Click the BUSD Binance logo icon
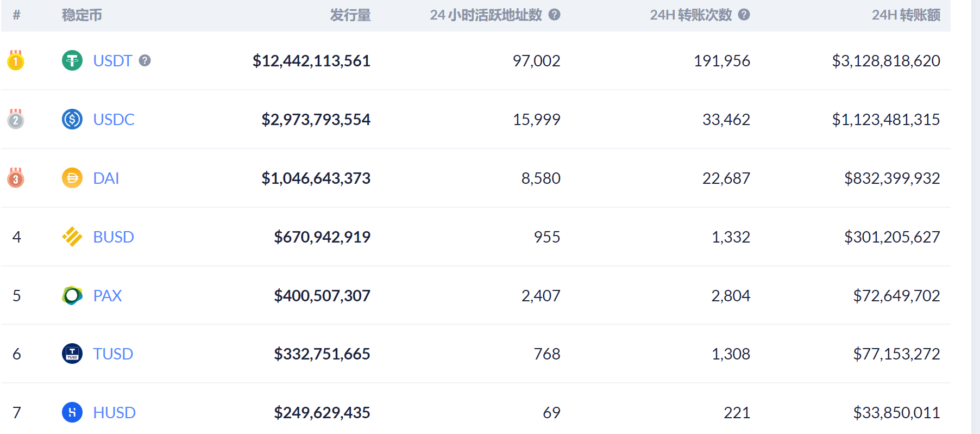Screen dimensions: 980x434 (72, 237)
